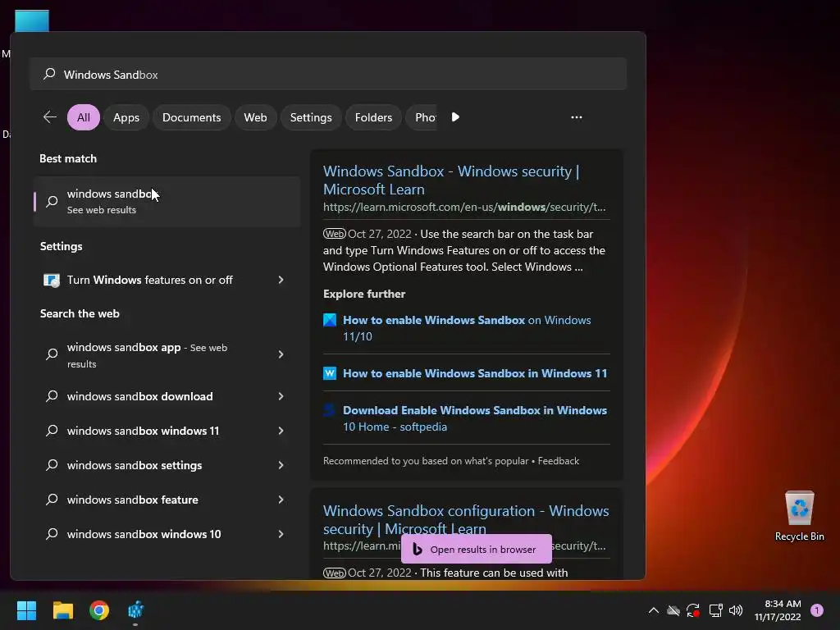The image size is (840, 630).
Task: Click the back arrow in search panel
Action: (x=50, y=117)
